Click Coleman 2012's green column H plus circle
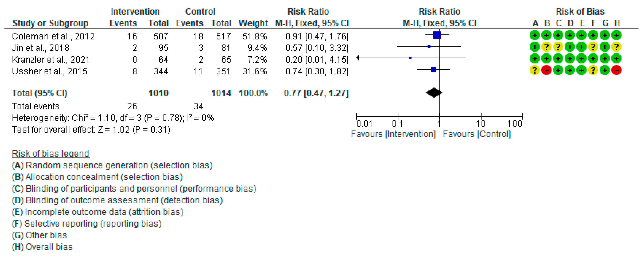 pyautogui.click(x=616, y=35)
